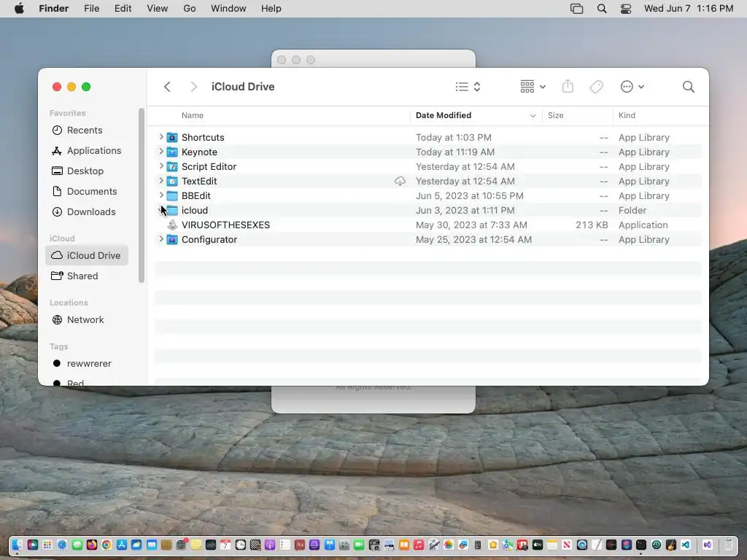
Task: Open Documents in the sidebar
Action: 87,192
